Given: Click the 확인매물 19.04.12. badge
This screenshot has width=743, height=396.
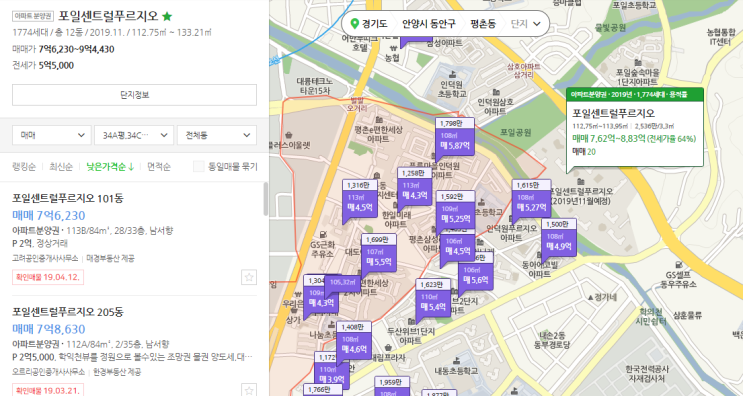Looking at the screenshot, I should [x=48, y=277].
